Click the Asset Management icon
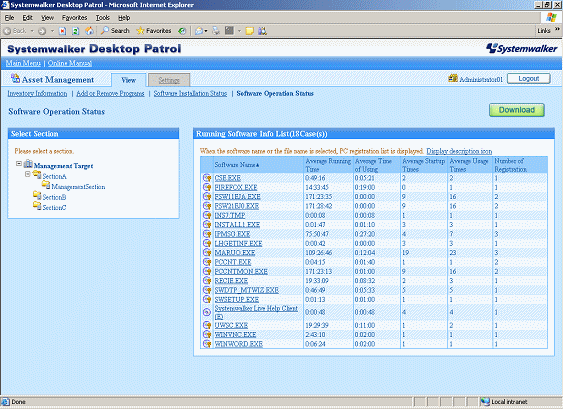Screen dimensions: 563x409 pos(15,78)
